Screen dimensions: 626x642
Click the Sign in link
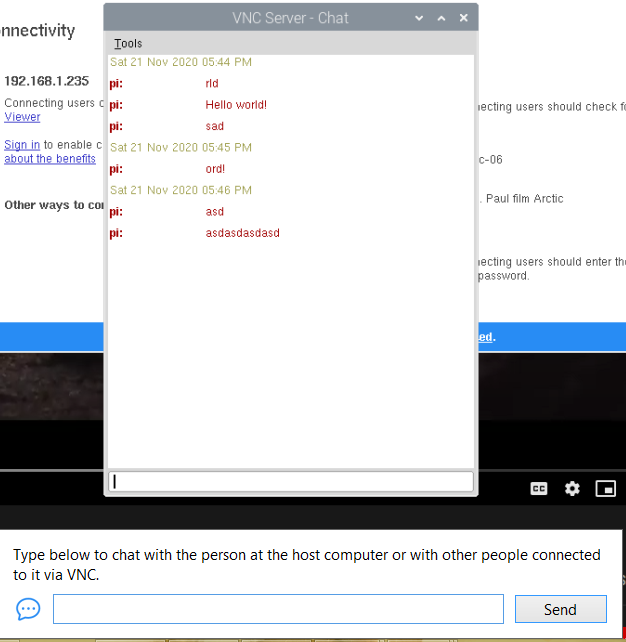pyautogui.click(x=22, y=145)
